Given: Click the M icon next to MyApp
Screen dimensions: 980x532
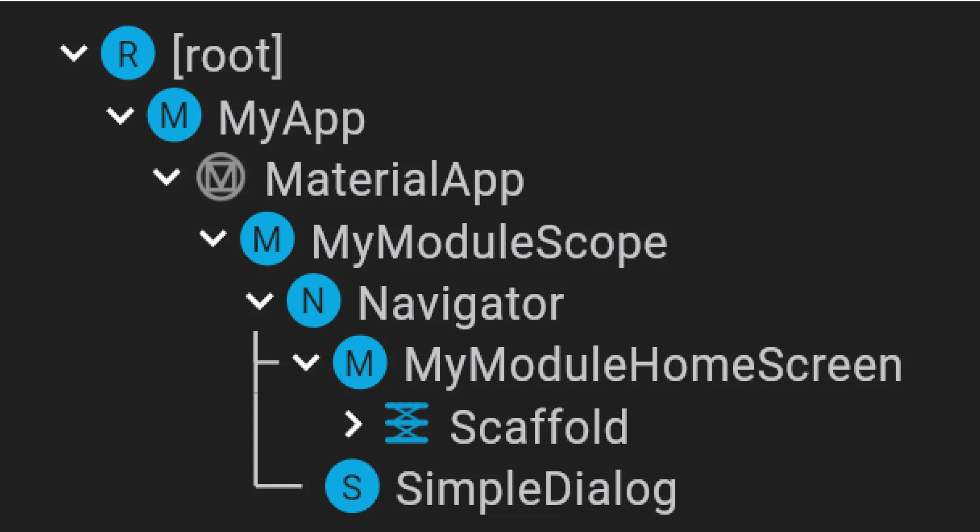Looking at the screenshot, I should [x=175, y=115].
